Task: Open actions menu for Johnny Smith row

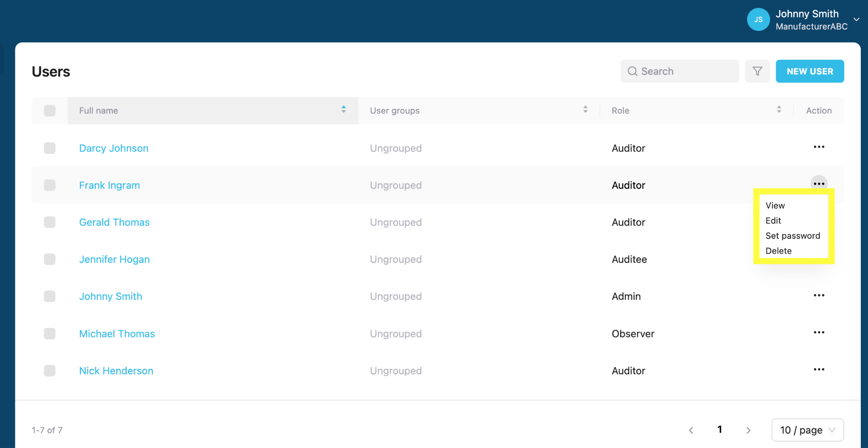Action: pos(819,295)
